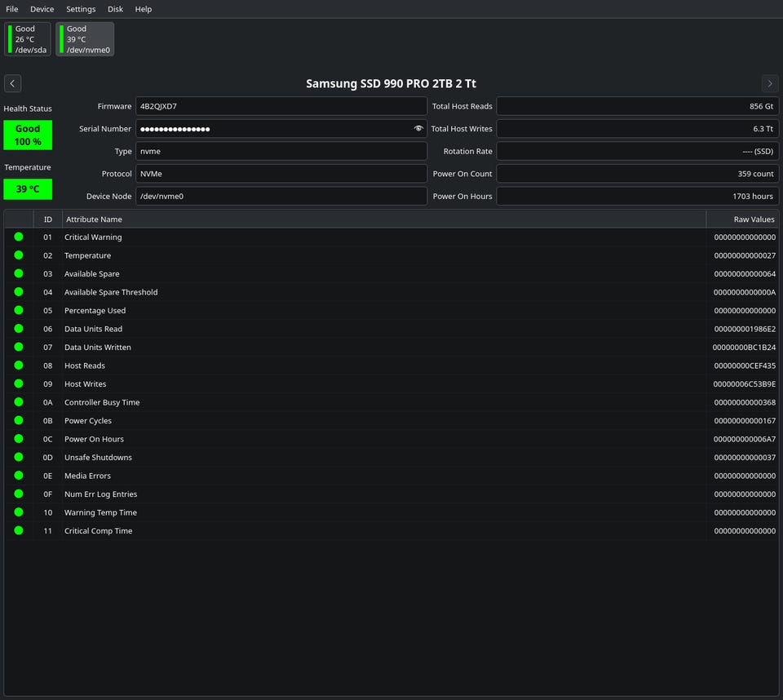Screen dimensions: 783x700
Task: Click raw value 00000000BC1B24
Action: 744,348
